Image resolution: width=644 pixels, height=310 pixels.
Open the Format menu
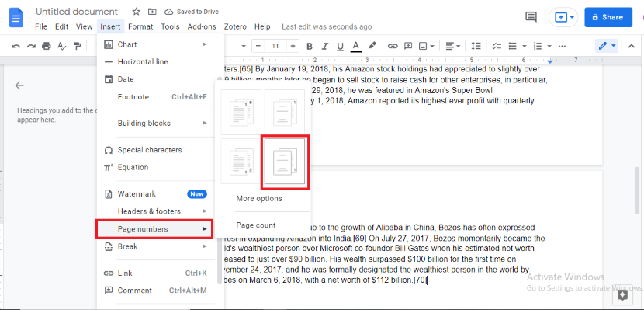pyautogui.click(x=140, y=26)
